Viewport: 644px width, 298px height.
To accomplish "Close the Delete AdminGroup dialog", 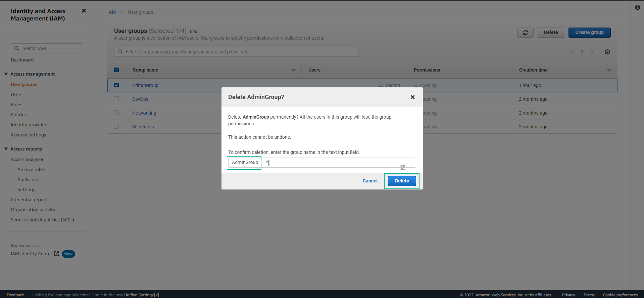I will tap(413, 97).
